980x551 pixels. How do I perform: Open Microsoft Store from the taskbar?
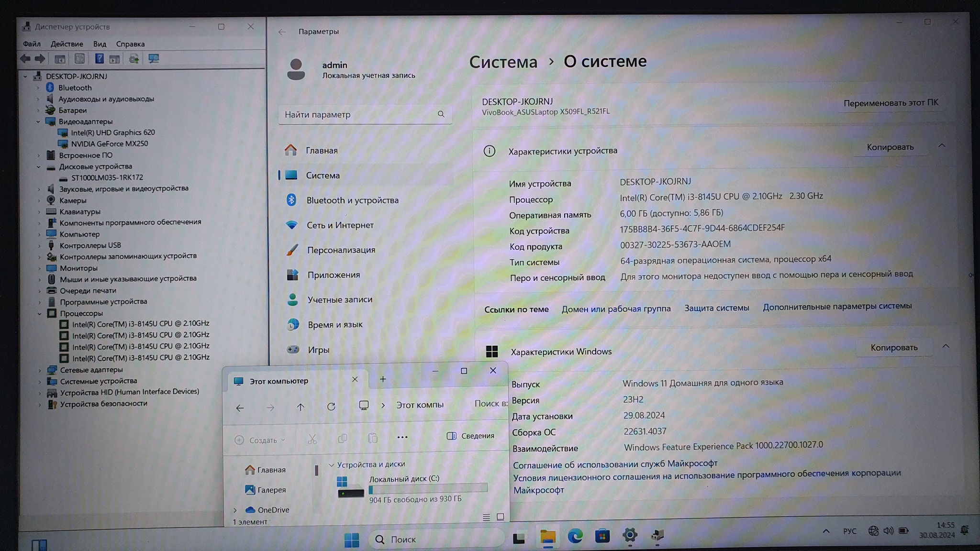click(602, 536)
